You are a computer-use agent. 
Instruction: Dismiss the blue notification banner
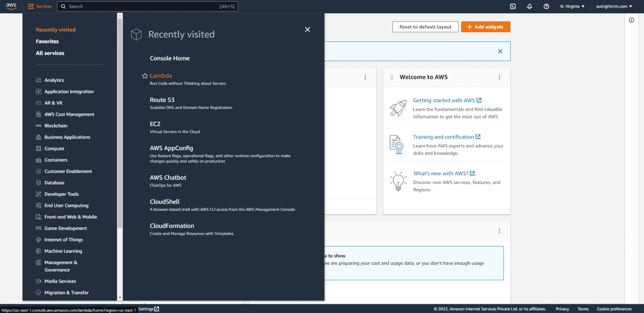pyautogui.click(x=500, y=51)
